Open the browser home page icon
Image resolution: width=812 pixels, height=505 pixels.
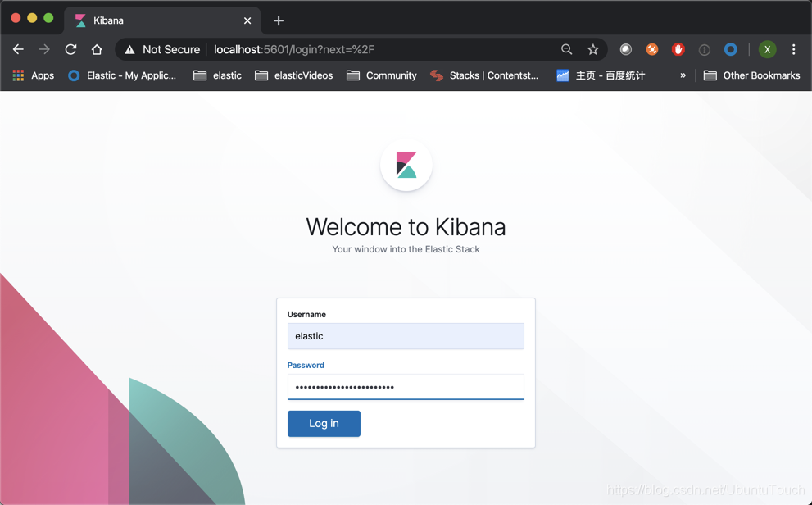click(97, 49)
